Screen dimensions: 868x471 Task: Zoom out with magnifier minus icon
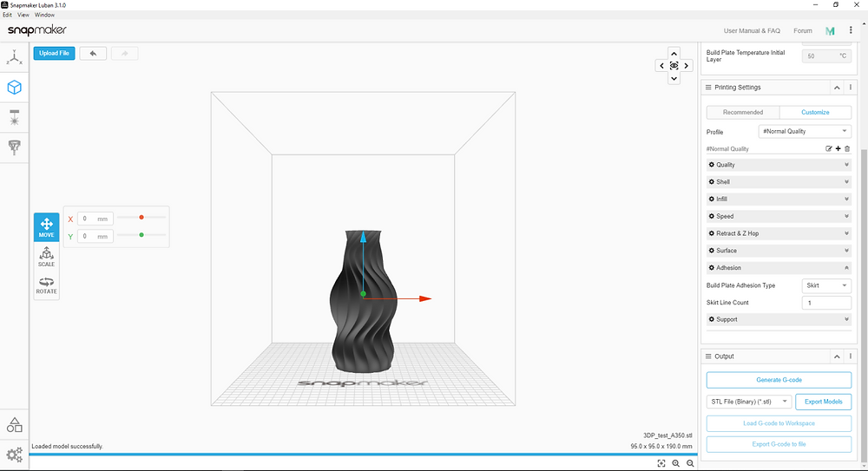pyautogui.click(x=690, y=463)
